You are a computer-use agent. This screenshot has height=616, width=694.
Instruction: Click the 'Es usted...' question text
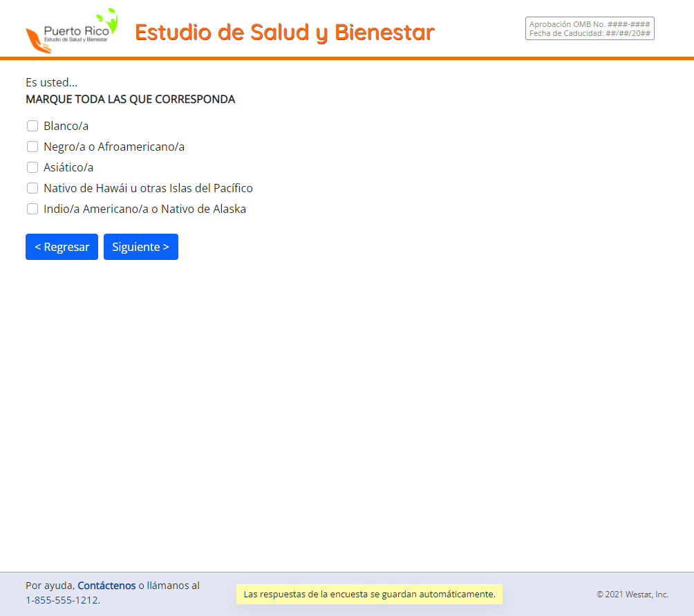(x=51, y=82)
